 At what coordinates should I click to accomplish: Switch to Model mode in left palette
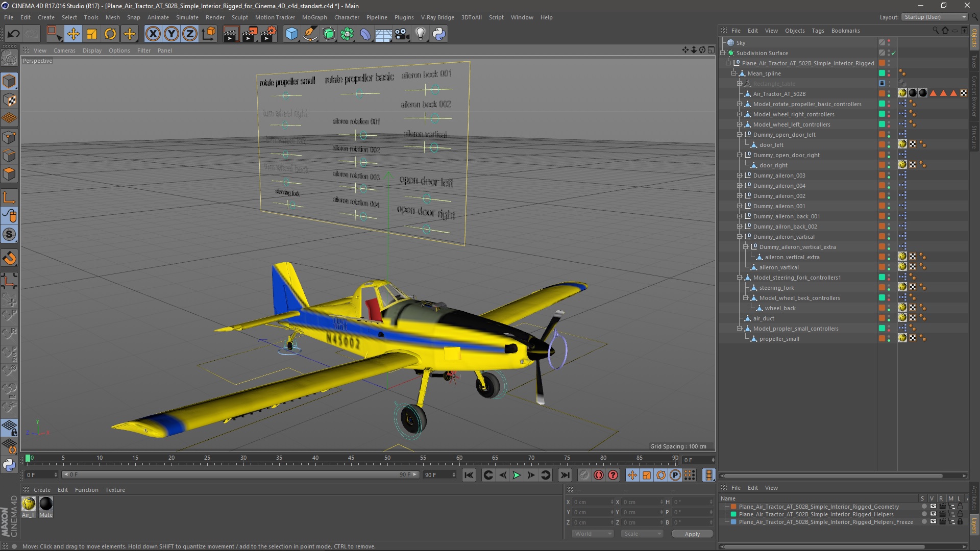(9, 81)
